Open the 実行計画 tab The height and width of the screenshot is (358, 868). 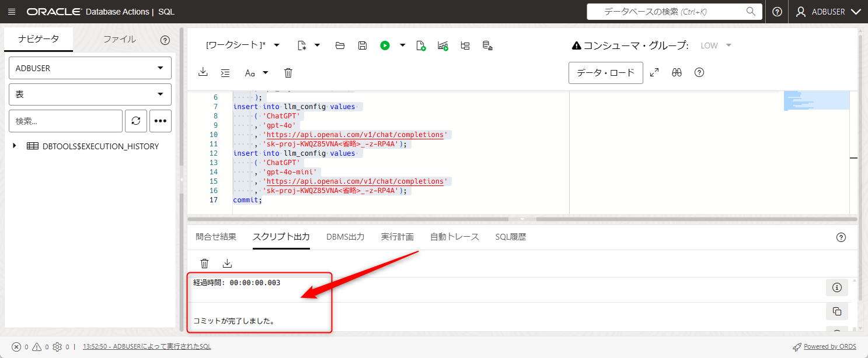(x=398, y=237)
